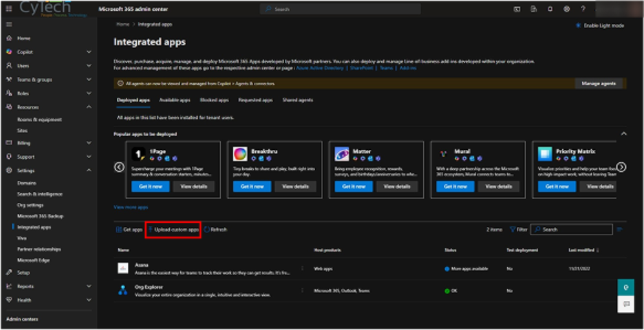644x330 pixels.
Task: Click the top bar Search field
Action: 340,9
